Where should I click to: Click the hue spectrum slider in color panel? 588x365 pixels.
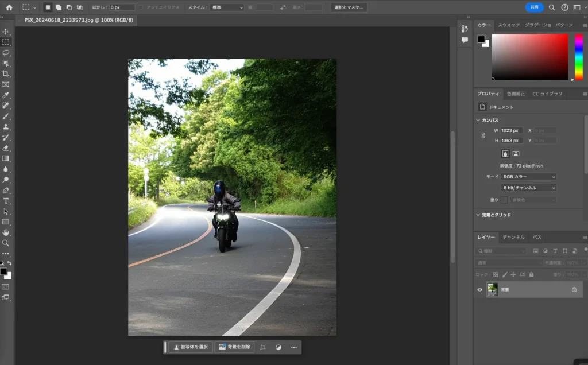(579, 57)
